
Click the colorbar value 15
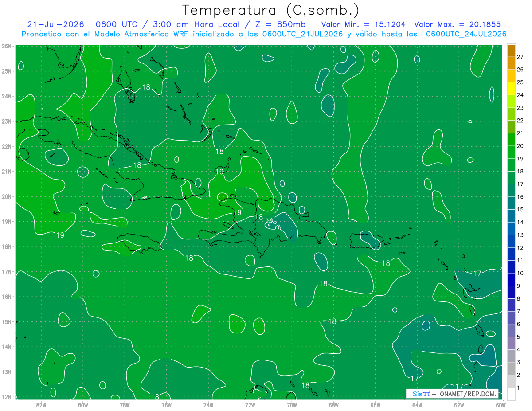point(520,209)
